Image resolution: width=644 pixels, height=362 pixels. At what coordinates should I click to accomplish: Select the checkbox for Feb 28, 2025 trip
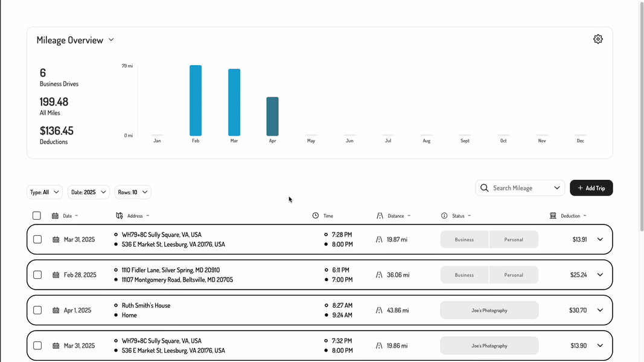tap(37, 275)
